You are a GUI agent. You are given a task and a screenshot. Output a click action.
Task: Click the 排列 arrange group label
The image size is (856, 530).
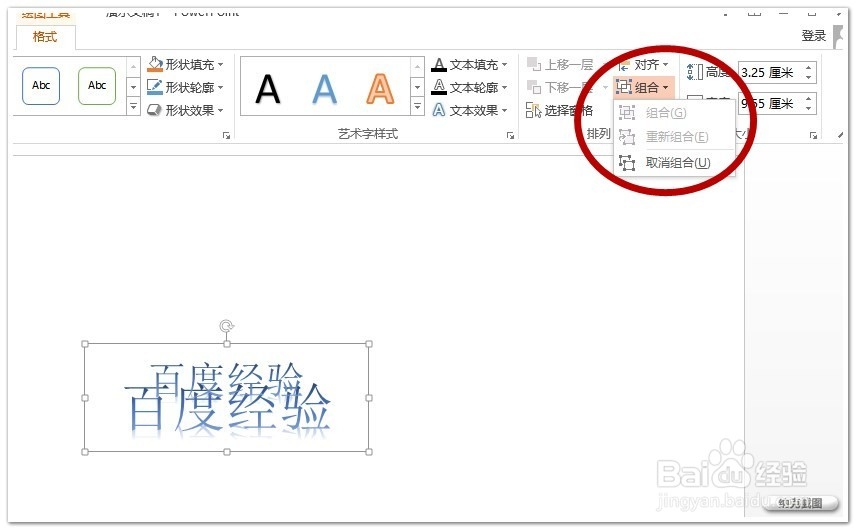click(x=598, y=134)
